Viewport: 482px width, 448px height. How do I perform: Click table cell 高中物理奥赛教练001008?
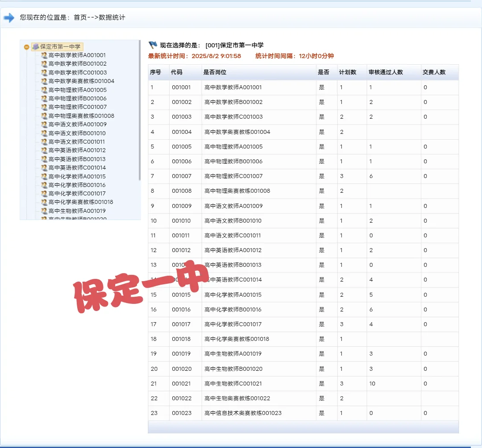237,191
